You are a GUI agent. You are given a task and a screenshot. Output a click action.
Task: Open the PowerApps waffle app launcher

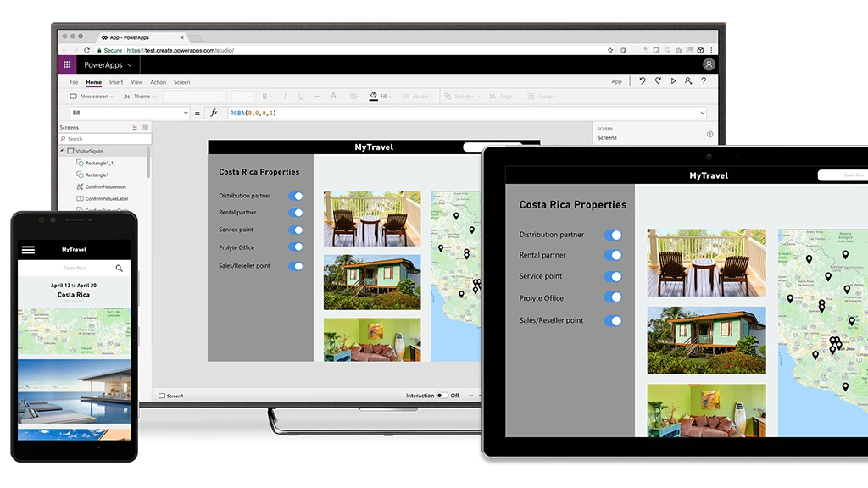[x=66, y=64]
